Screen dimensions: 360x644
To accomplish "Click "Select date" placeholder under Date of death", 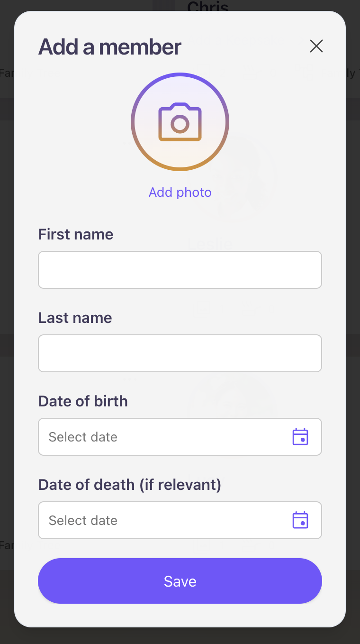I will coord(83,520).
